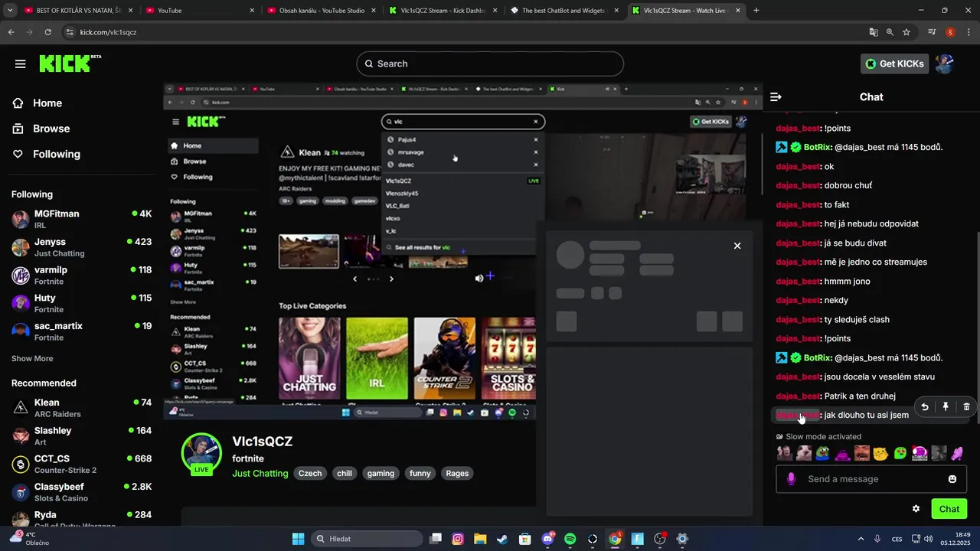The width and height of the screenshot is (980, 551).
Task: Click the chill stream tag
Action: (345, 473)
